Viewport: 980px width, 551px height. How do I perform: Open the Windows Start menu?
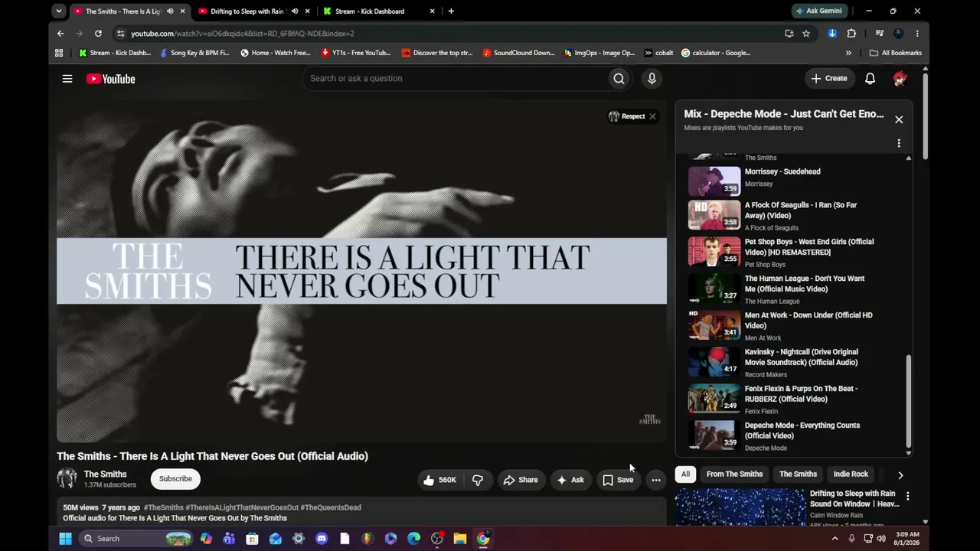(65, 539)
